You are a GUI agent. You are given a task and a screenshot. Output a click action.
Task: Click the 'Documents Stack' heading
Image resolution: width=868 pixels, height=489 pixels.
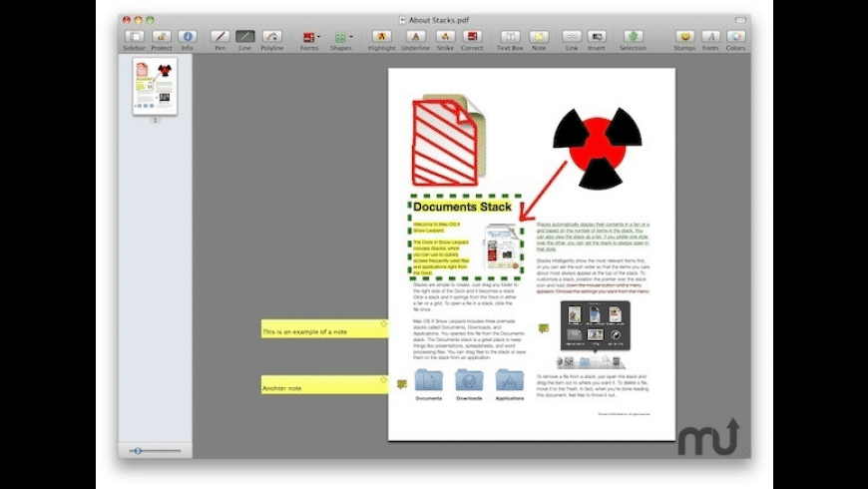[462, 208]
